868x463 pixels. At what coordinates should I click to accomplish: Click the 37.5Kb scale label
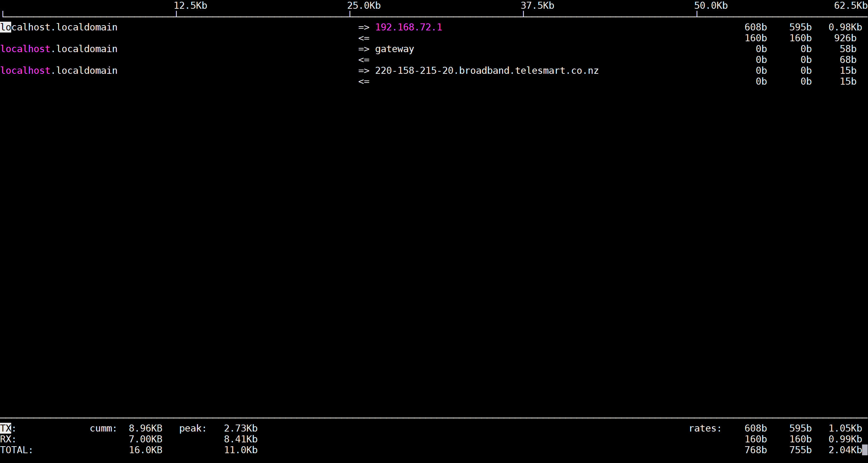pyautogui.click(x=537, y=6)
